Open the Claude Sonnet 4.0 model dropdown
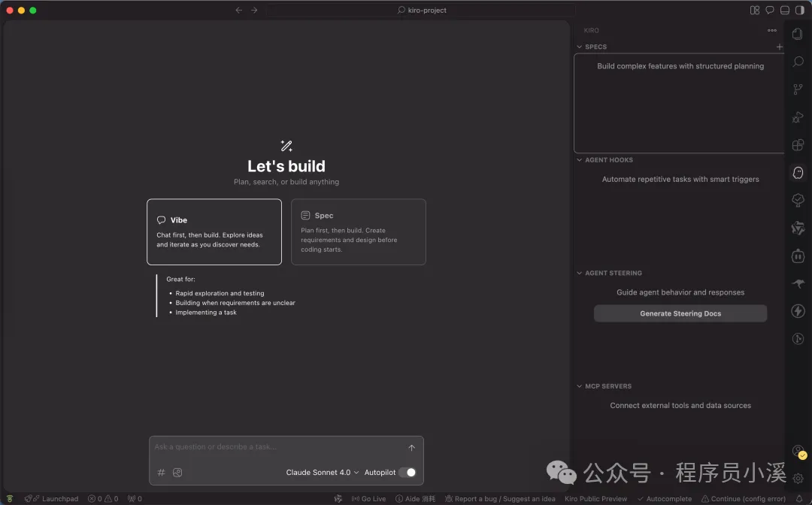This screenshot has height=505, width=812. point(322,473)
